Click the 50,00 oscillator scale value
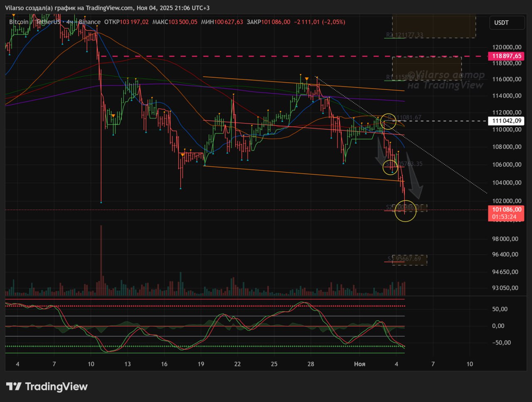 pyautogui.click(x=500, y=309)
